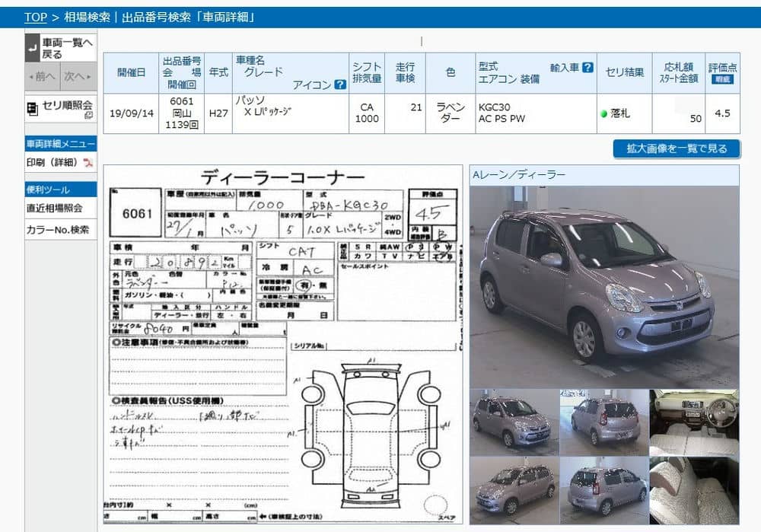Open the lower-row rear-angle car thumbnail
761x532 pixels.
click(603, 490)
